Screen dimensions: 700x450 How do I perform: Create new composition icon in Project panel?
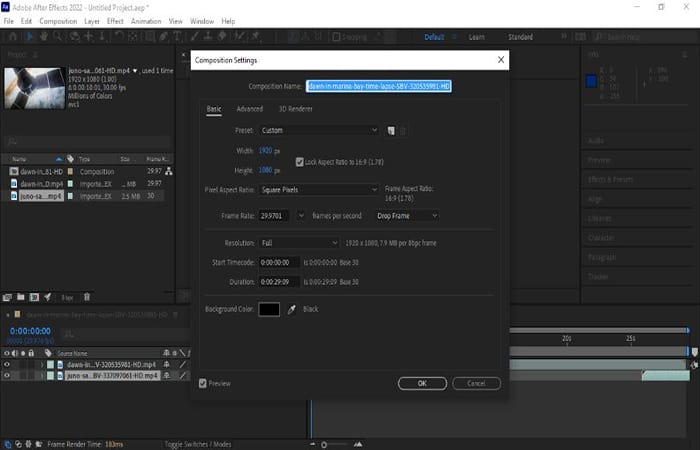point(34,297)
